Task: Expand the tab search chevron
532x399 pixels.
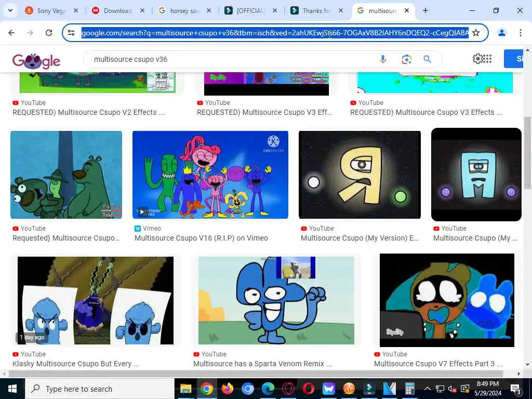Action: point(10,10)
